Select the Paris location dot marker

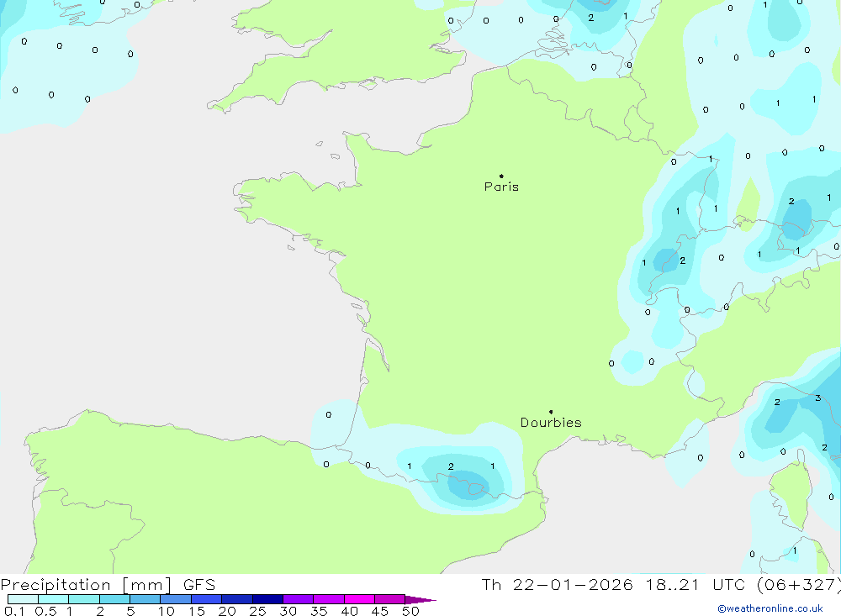(501, 176)
